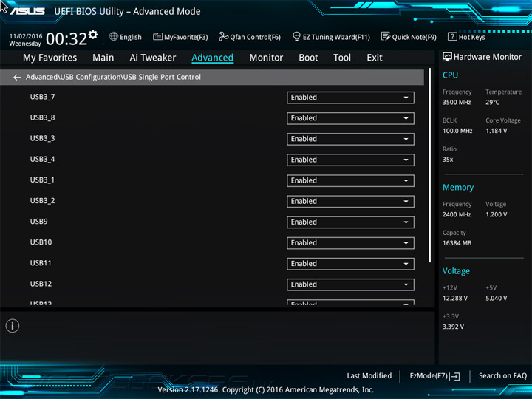The image size is (532, 399).
Task: Open the USB10 Enabled dropdown
Action: 350,243
